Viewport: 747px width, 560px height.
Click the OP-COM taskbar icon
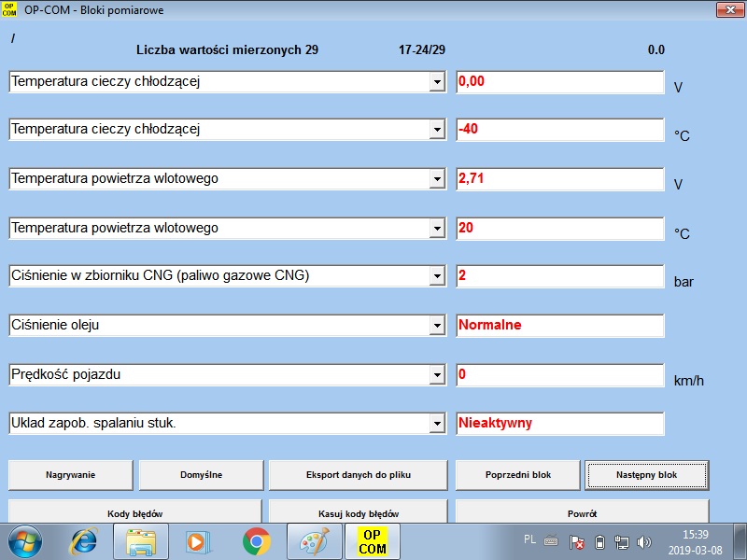click(x=372, y=541)
